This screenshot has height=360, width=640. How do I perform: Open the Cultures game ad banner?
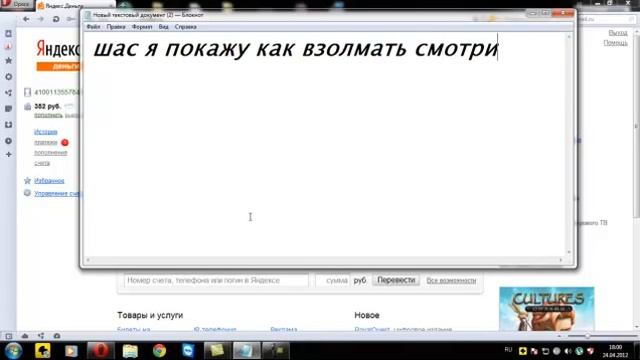[x=547, y=309]
